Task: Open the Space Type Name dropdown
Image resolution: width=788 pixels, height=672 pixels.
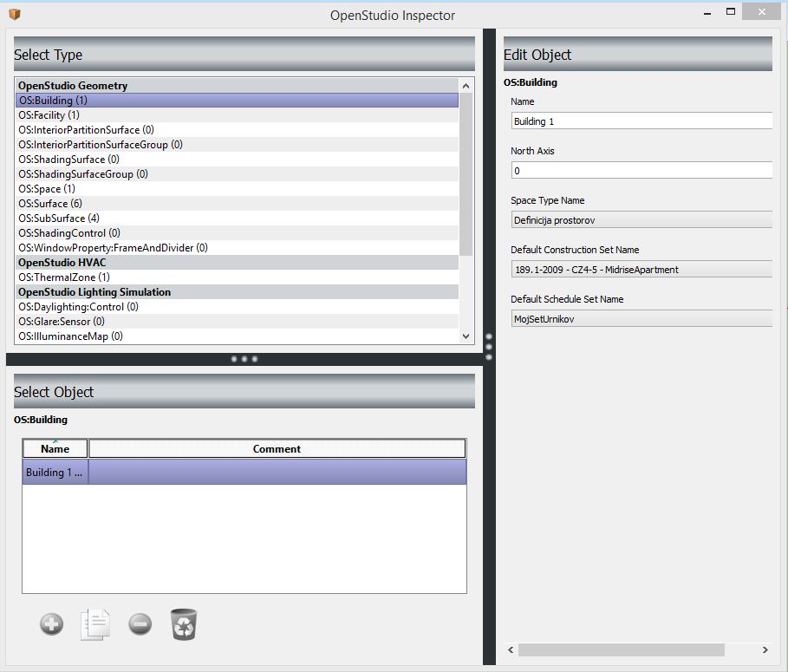Action: tap(641, 220)
